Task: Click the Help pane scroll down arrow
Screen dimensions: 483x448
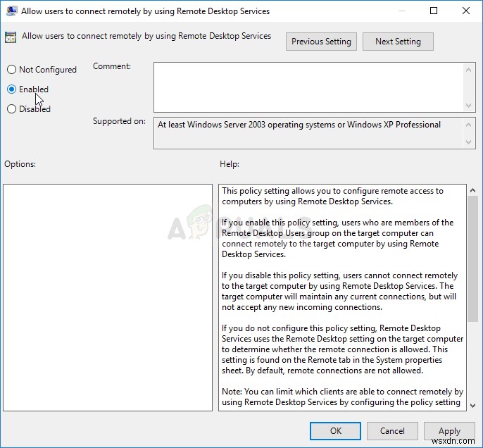Action: coord(473,406)
